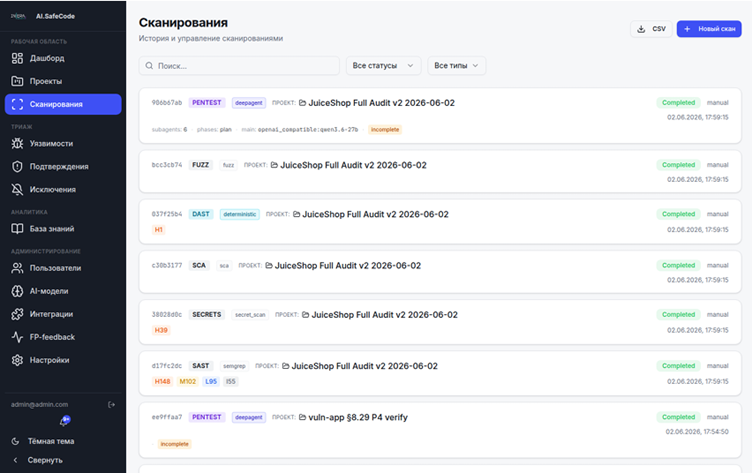The width and height of the screenshot is (752, 473).
Task: Click the L95 severity badge
Action: pos(211,382)
